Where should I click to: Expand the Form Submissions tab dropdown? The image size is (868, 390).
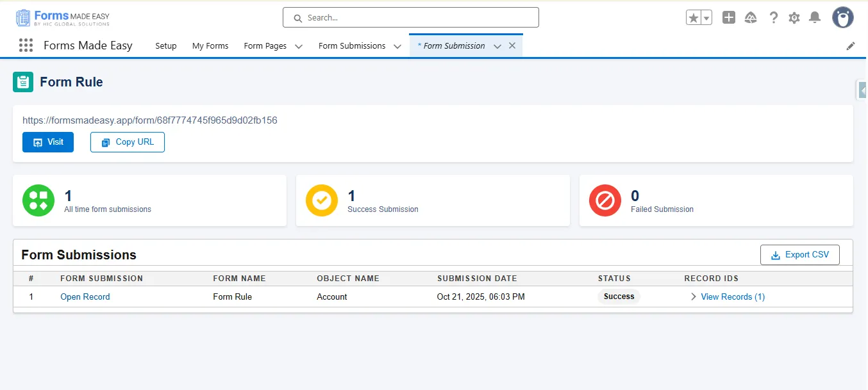point(397,46)
